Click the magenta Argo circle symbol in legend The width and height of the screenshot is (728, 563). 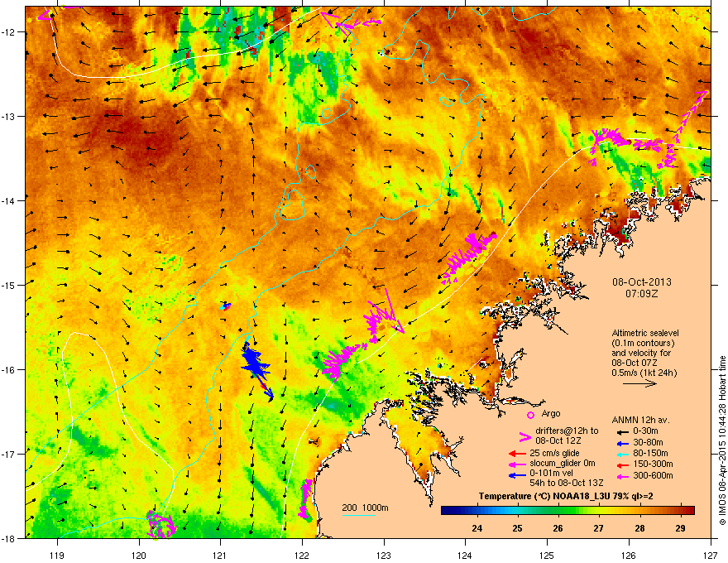click(x=530, y=415)
